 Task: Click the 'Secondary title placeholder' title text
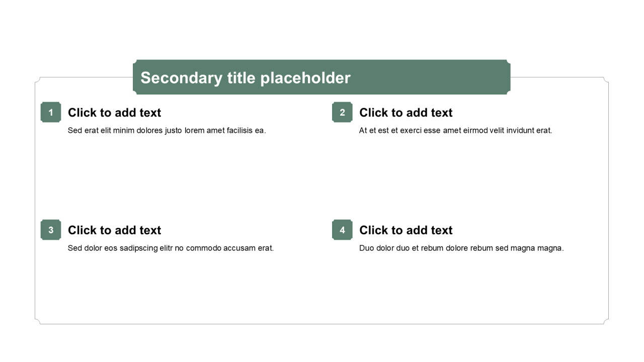[x=245, y=78]
